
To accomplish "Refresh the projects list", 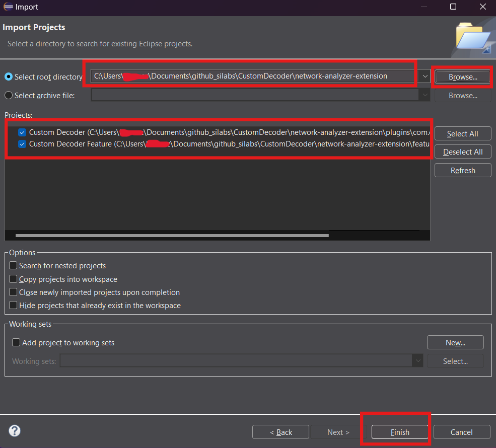I will tap(463, 171).
